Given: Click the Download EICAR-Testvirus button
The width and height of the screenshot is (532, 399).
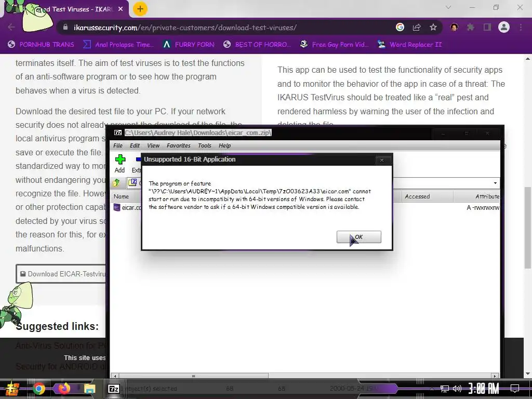Looking at the screenshot, I should pos(61,274).
